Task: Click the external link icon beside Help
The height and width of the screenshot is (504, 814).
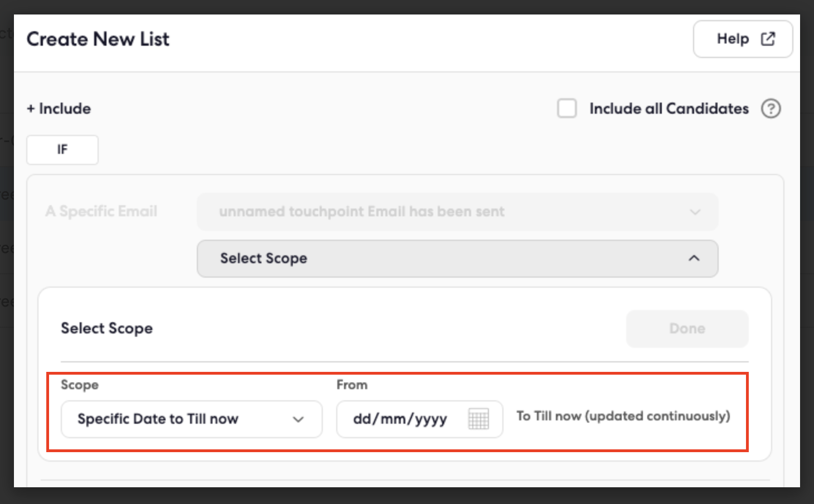Action: point(768,39)
